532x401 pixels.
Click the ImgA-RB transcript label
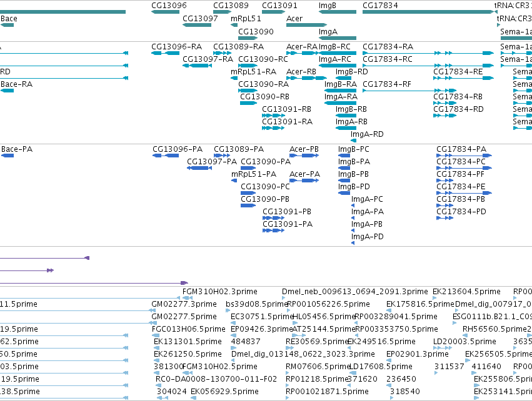(x=351, y=122)
